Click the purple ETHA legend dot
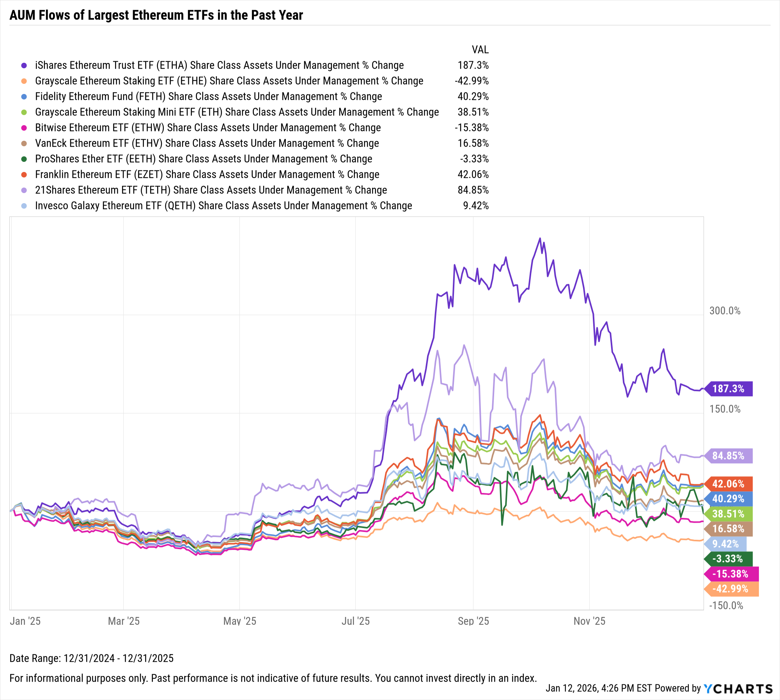The height and width of the screenshot is (700, 780). pyautogui.click(x=24, y=66)
